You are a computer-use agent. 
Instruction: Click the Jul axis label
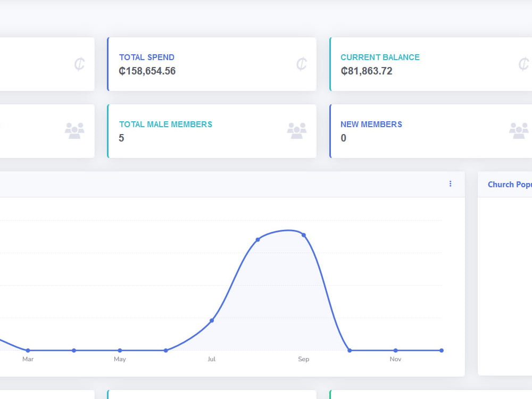click(x=212, y=359)
